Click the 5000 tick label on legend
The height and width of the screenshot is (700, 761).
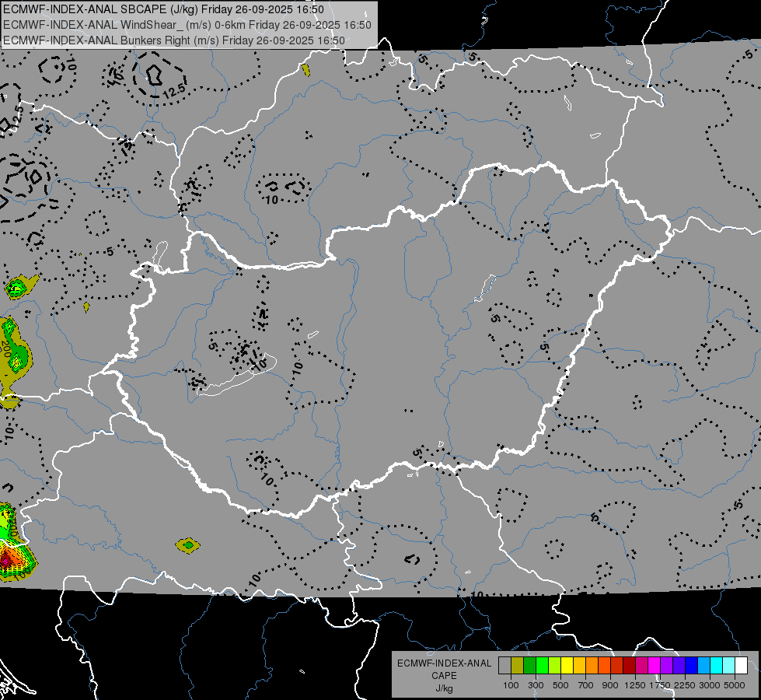click(x=735, y=685)
